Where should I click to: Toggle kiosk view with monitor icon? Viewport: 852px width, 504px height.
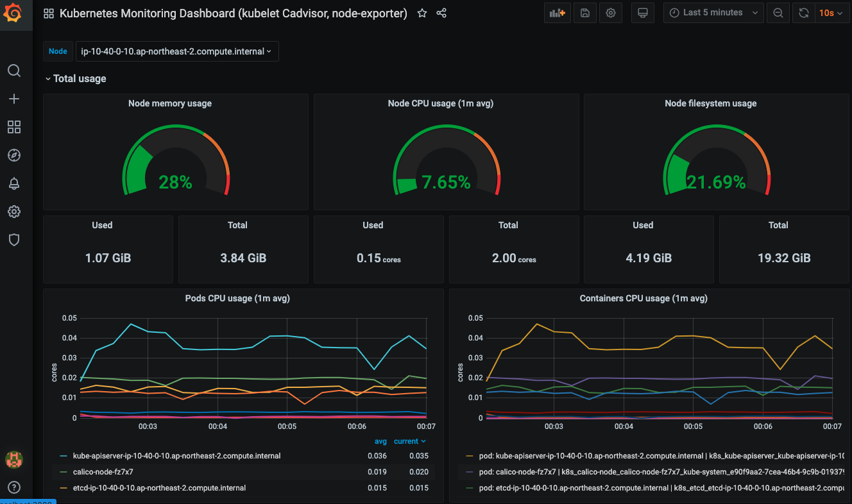(642, 13)
